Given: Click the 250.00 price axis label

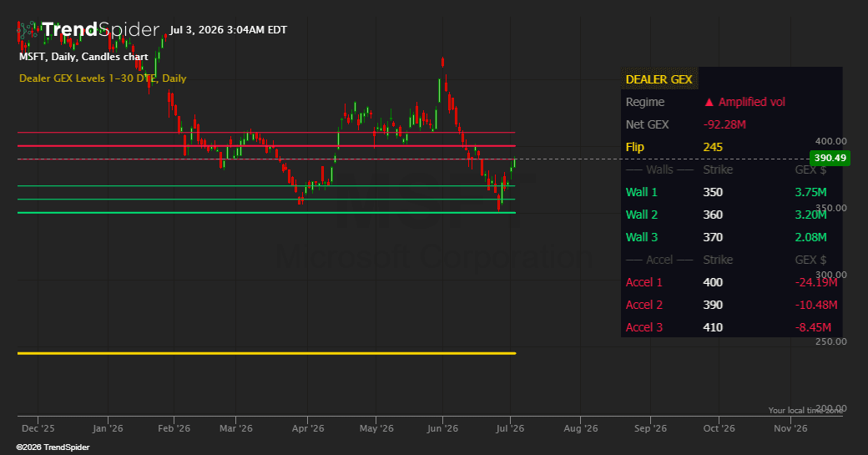Looking at the screenshot, I should coord(831,341).
